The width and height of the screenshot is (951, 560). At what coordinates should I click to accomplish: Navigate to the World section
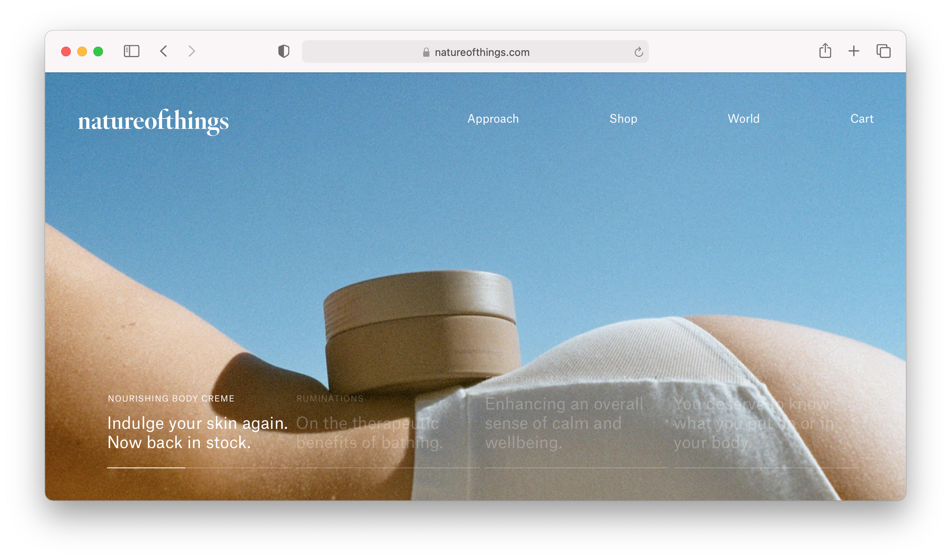(743, 119)
